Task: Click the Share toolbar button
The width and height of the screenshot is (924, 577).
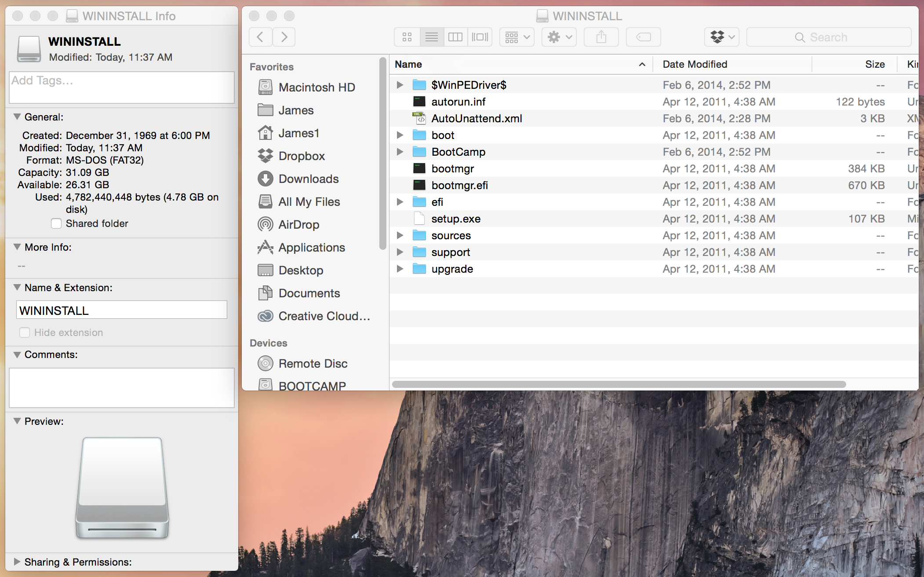Action: click(x=601, y=37)
